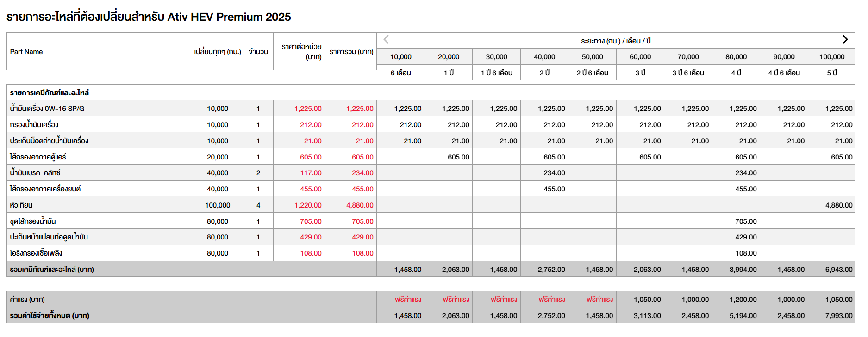Image resolution: width=868 pixels, height=337 pixels.
Task: Select the 80,000 km column header
Action: pos(736,57)
